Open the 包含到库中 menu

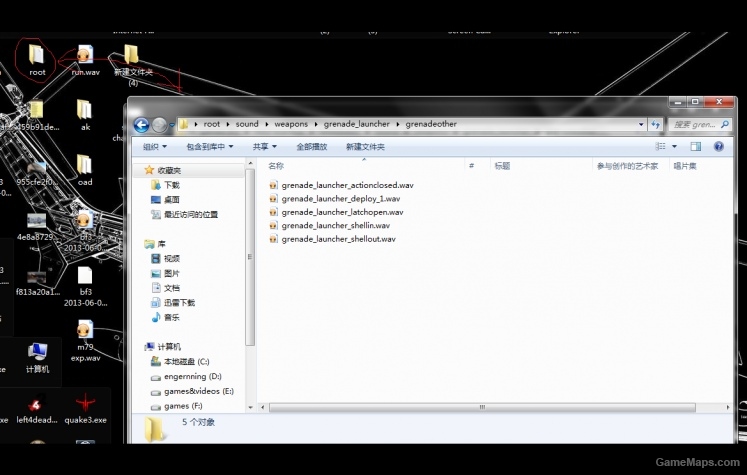210,147
